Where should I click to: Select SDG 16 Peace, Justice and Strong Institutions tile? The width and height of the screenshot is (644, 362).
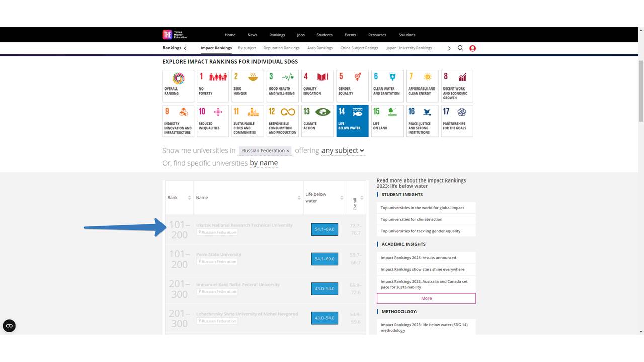coord(422,121)
